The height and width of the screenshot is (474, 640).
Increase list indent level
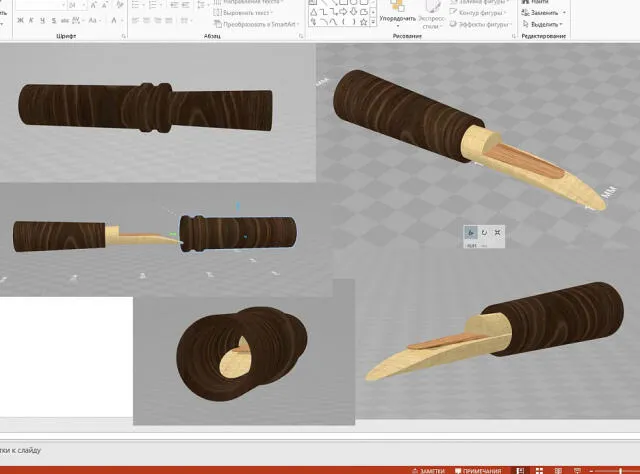pyautogui.click(x=185, y=5)
